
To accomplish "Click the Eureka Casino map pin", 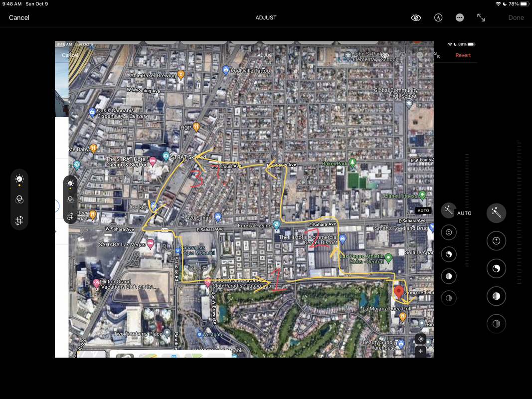I will [x=277, y=224].
